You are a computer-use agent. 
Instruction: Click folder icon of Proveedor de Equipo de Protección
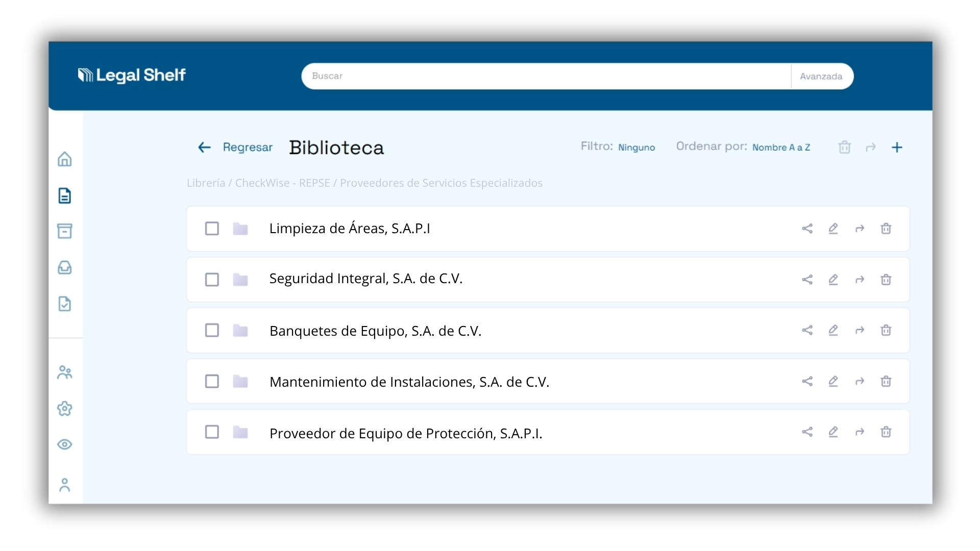[240, 432]
